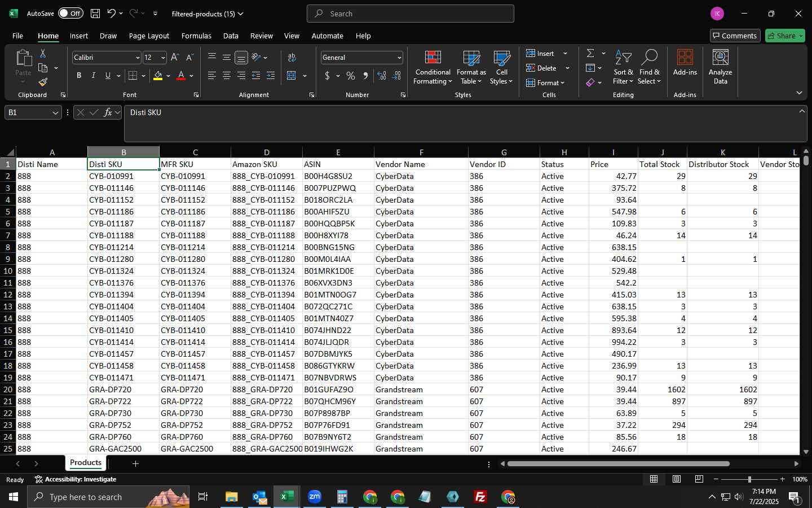The height and width of the screenshot is (508, 812).
Task: Click Wrap Text icon
Action: pyautogui.click(x=292, y=57)
